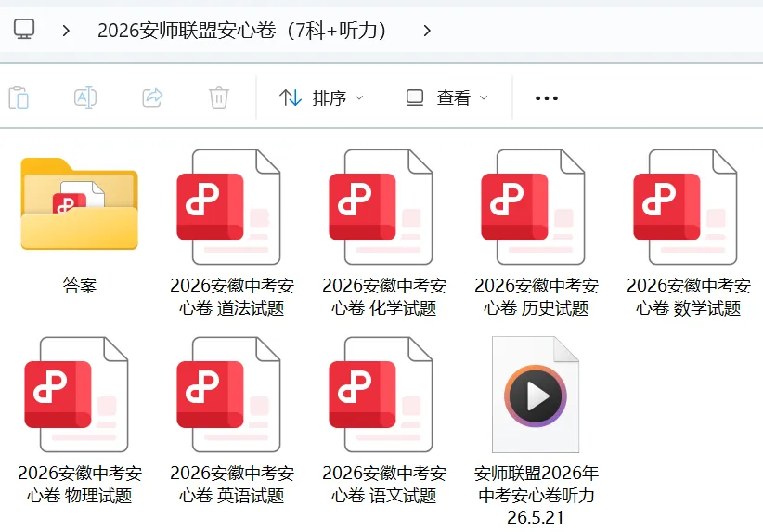Select the 历史试题 PDF file icon
The image size is (763, 532).
click(x=533, y=207)
